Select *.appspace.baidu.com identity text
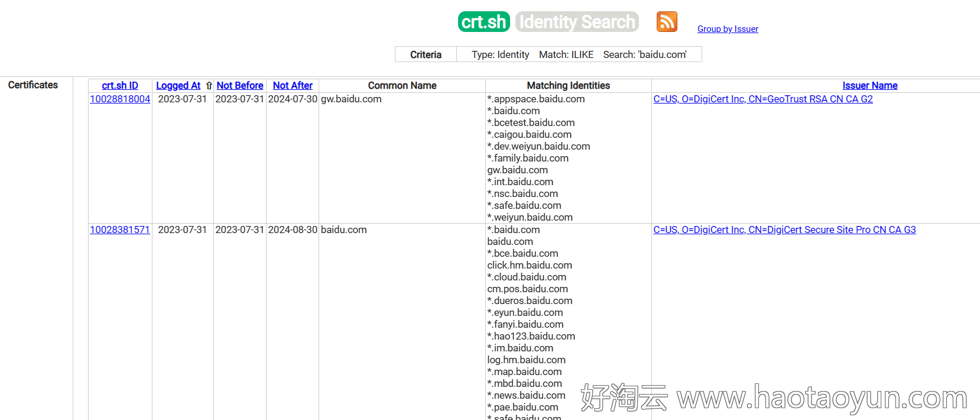 coord(536,99)
